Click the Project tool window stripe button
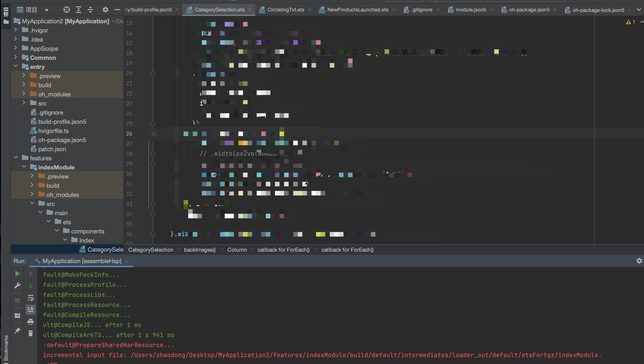The height and width of the screenshot is (364, 644). click(x=6, y=16)
